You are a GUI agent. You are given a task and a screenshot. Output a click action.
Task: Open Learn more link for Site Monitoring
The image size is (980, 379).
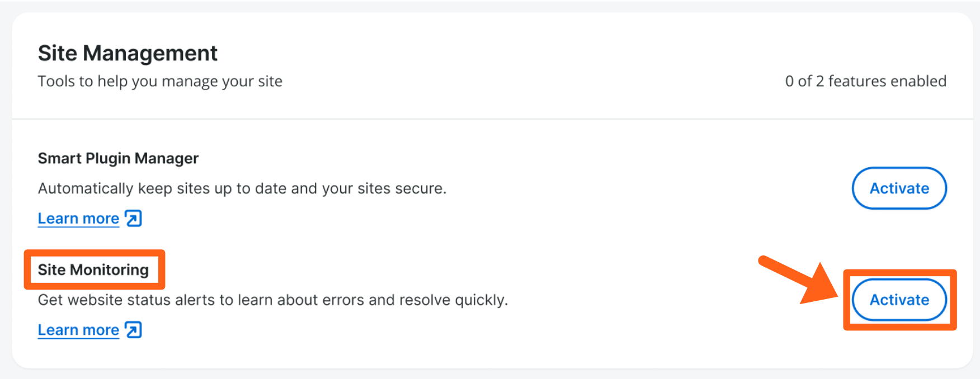[78, 330]
